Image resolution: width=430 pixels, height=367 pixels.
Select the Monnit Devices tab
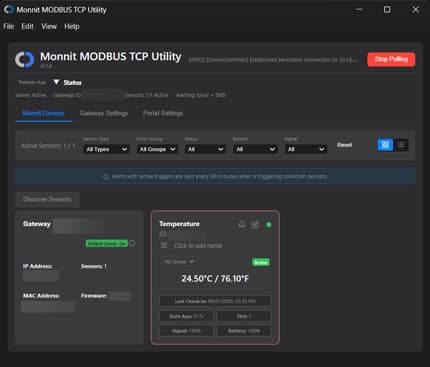(43, 113)
